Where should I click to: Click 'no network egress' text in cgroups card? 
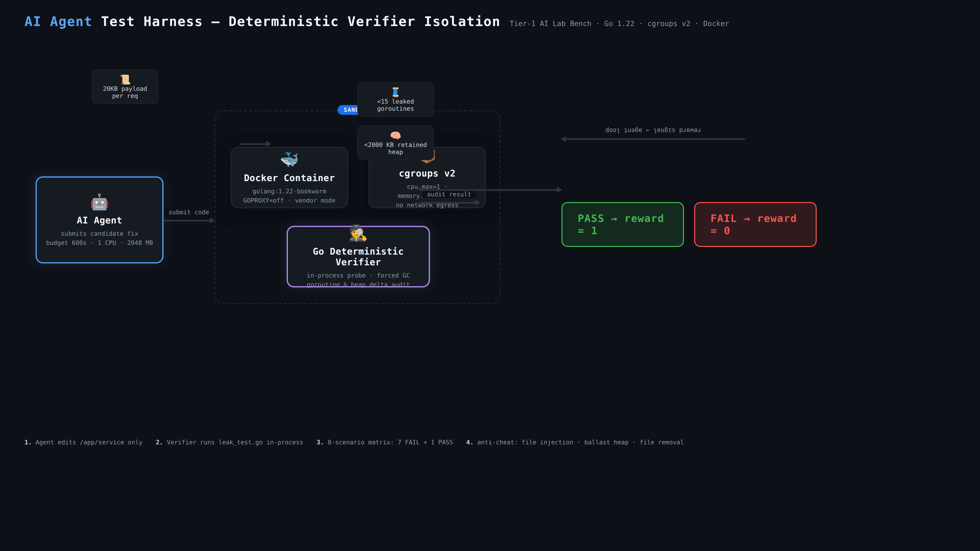[427, 205]
